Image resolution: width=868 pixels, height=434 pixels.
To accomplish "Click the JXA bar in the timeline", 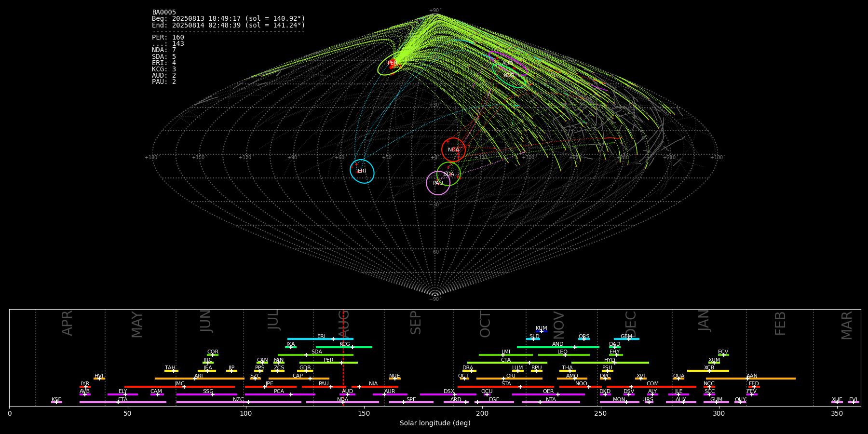I will coord(291,347).
